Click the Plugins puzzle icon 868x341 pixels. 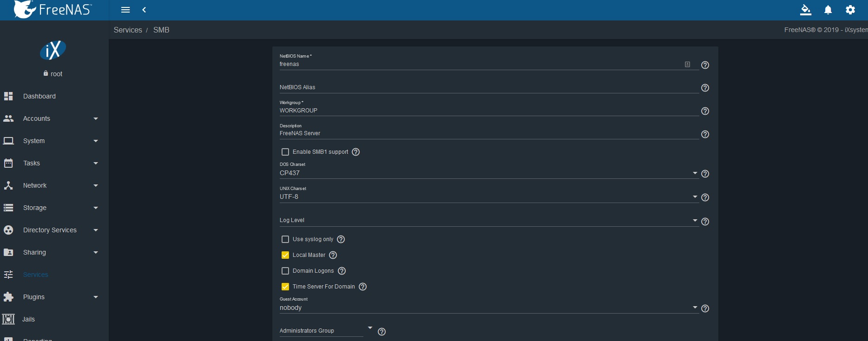8,297
